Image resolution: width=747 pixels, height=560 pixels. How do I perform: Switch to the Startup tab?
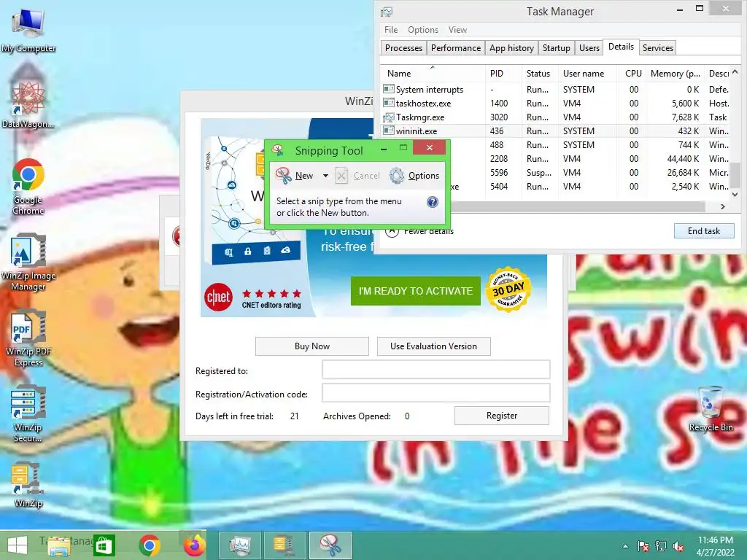click(x=557, y=47)
